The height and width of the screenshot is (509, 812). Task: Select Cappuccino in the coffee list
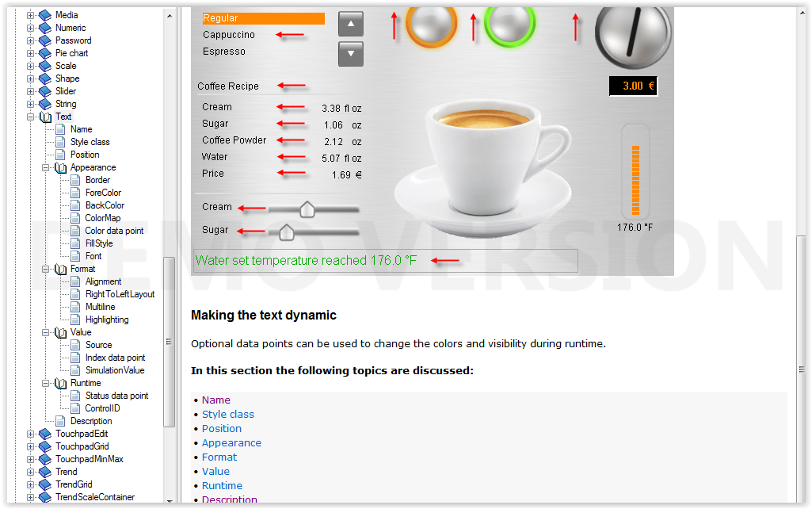pyautogui.click(x=229, y=35)
